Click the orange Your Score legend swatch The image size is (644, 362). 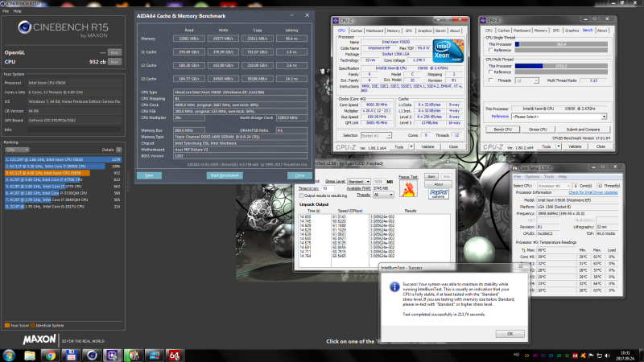click(x=7, y=326)
